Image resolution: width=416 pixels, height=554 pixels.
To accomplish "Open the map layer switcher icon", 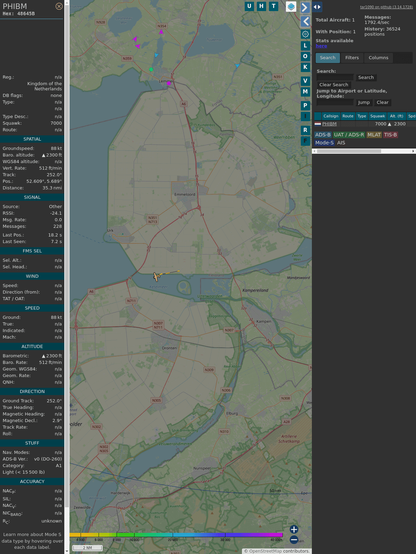I will tap(291, 6).
